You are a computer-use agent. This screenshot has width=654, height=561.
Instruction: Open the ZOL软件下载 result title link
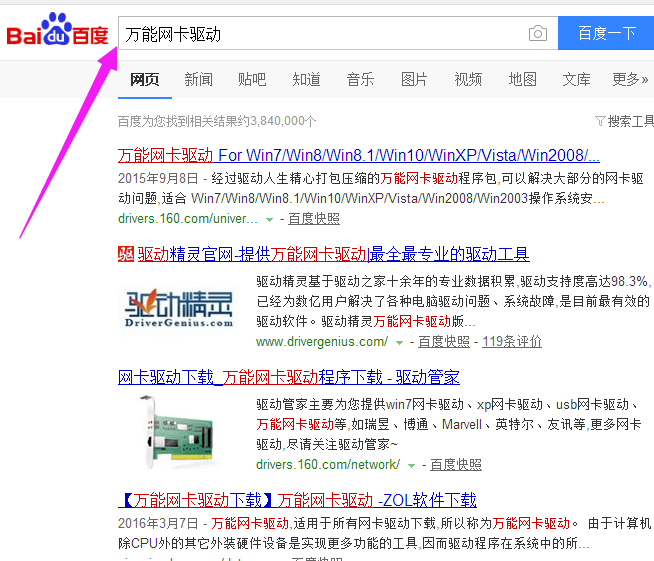(x=297, y=500)
